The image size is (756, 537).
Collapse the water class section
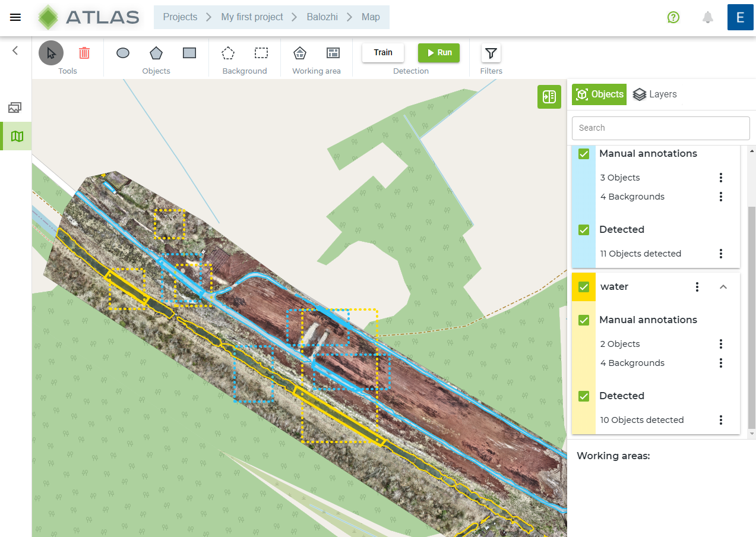click(723, 287)
